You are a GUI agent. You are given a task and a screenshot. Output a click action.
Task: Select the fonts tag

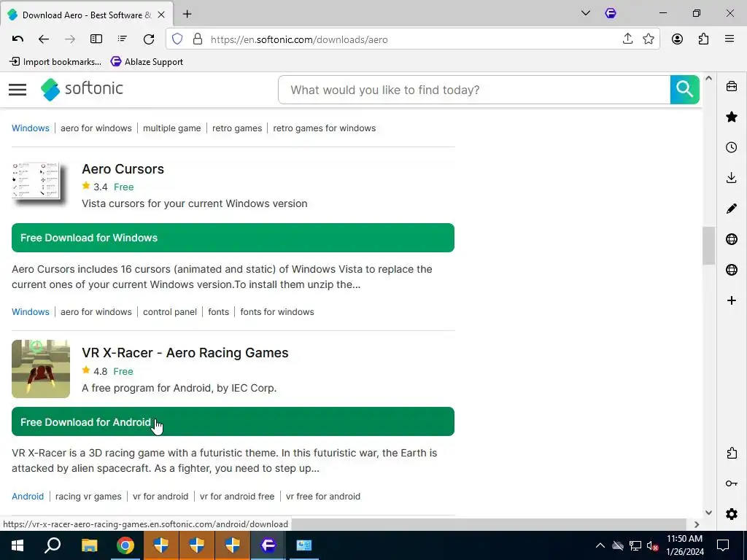[x=219, y=312]
